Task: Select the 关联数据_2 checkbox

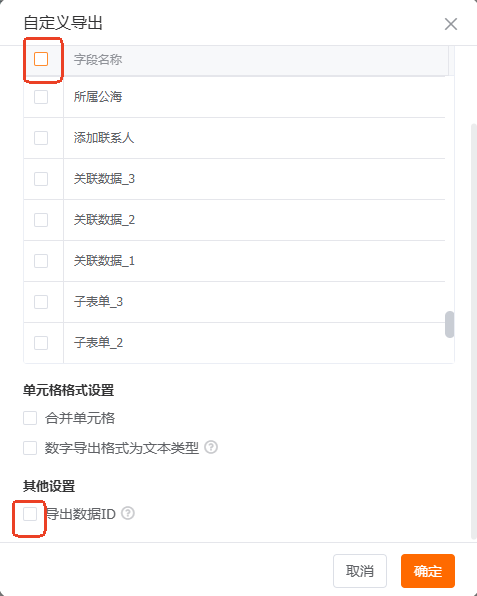Action: click(41, 220)
